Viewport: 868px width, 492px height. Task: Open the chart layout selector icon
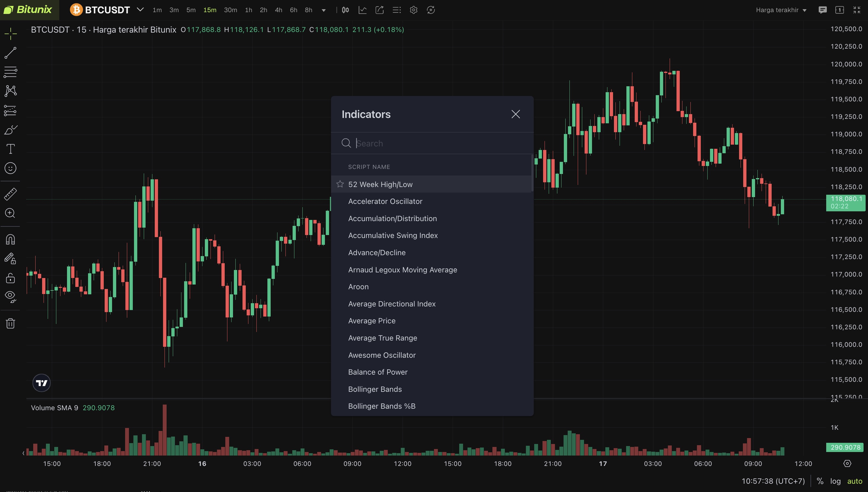pyautogui.click(x=840, y=10)
